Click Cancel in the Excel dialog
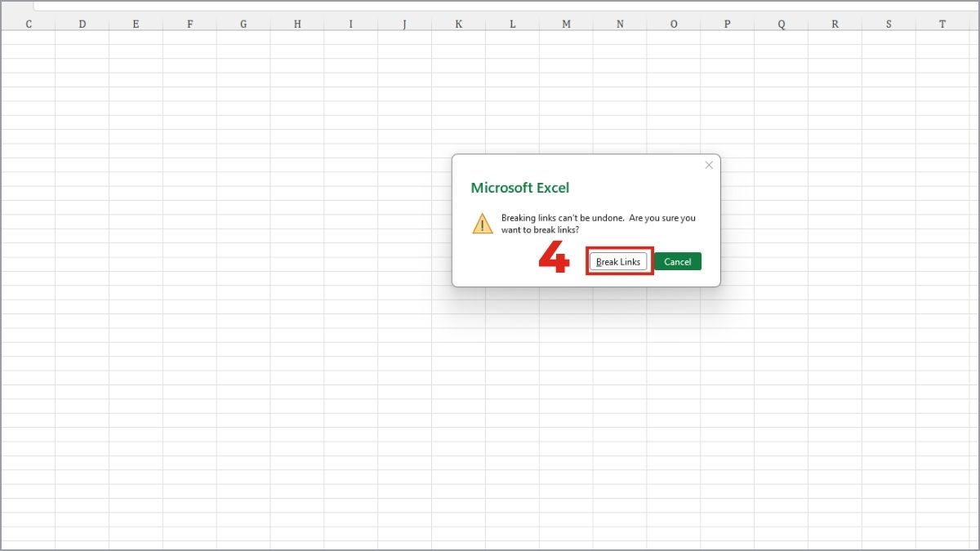This screenshot has width=980, height=551. pyautogui.click(x=678, y=261)
